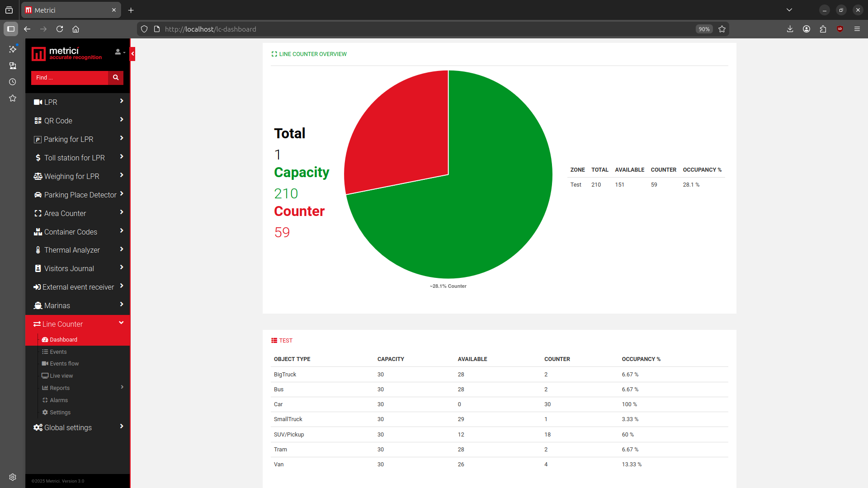Open the user account icon menu
The image size is (868, 488).
pyautogui.click(x=120, y=52)
